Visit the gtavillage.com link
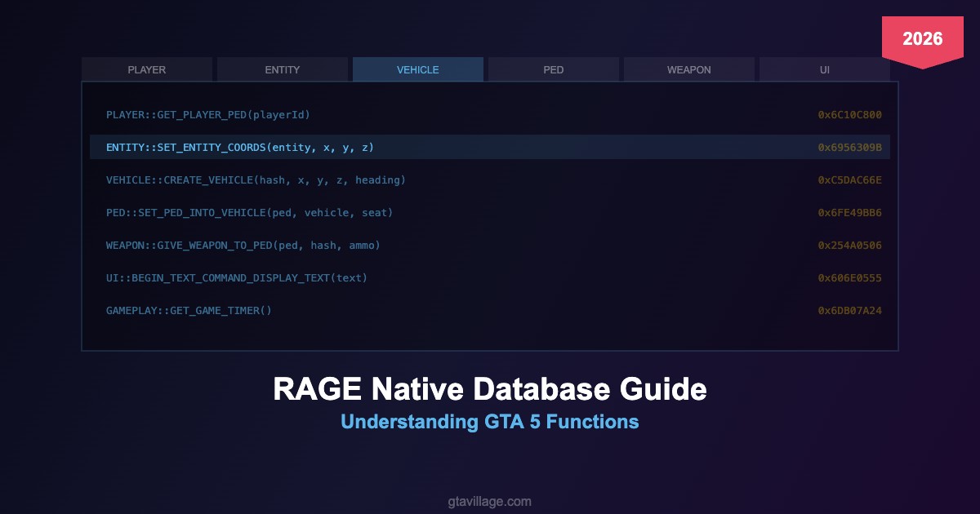 490,502
